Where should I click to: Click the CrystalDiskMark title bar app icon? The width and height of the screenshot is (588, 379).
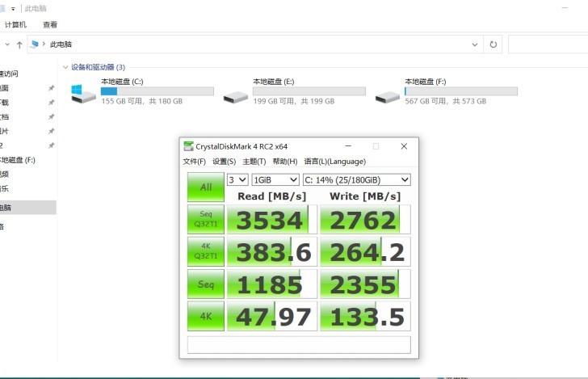(188, 146)
